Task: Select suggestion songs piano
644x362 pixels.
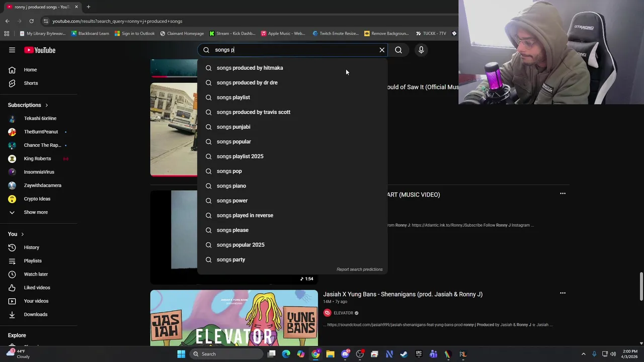Action: click(x=292, y=186)
